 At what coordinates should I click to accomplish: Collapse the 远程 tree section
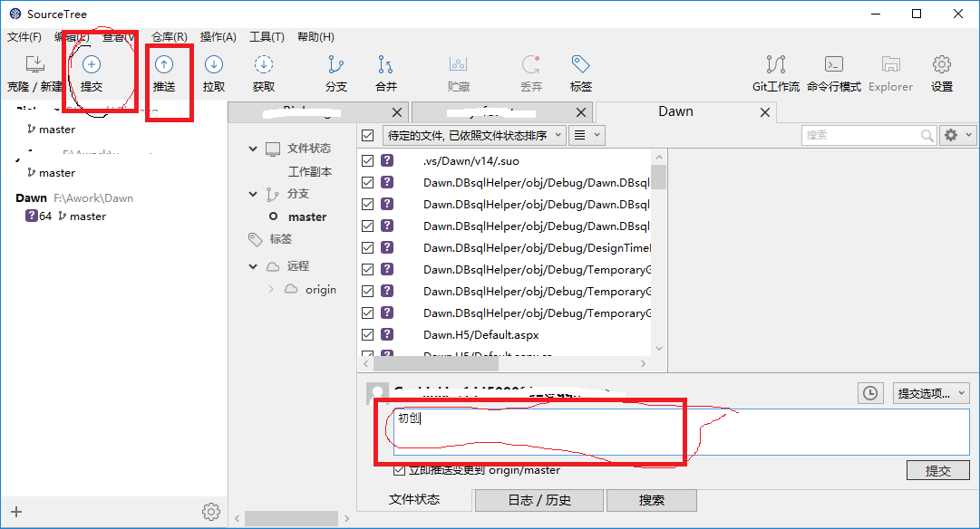point(253,266)
